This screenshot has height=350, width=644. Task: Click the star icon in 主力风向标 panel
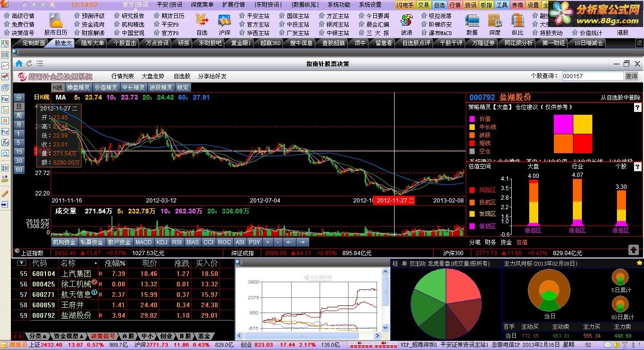pyautogui.click(x=639, y=263)
